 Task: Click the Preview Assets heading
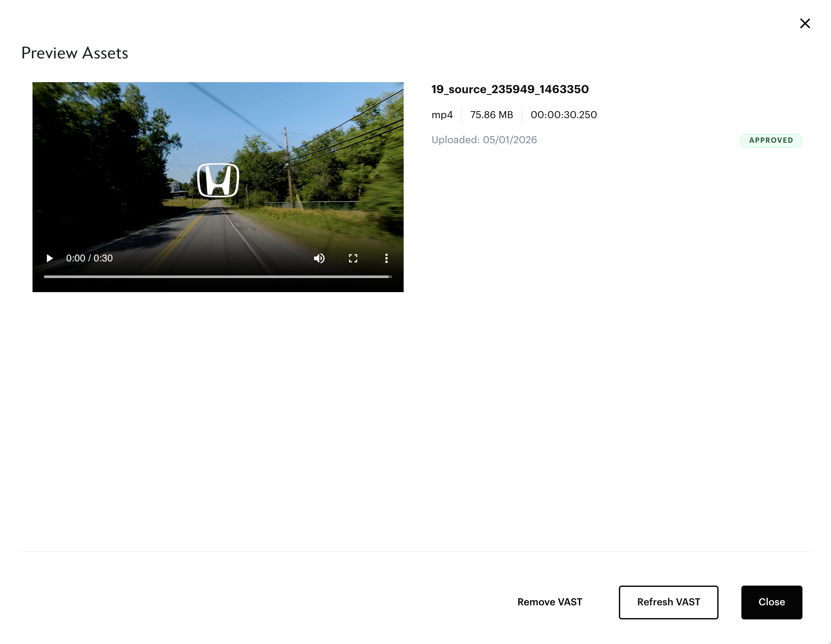[75, 53]
